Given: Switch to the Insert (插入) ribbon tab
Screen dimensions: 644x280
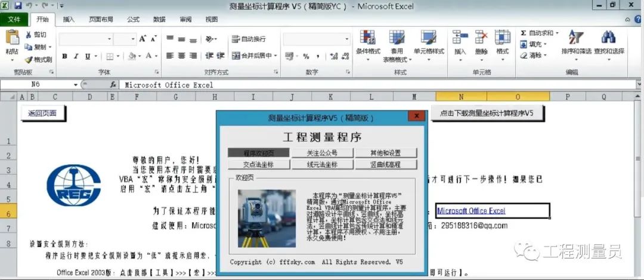Looking at the screenshot, I should (69, 19).
